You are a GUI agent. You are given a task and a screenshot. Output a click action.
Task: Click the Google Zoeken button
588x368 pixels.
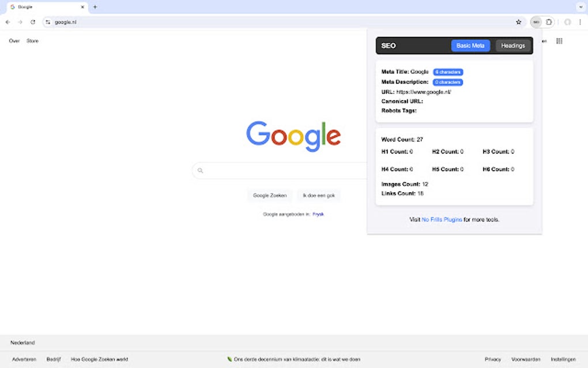point(269,196)
